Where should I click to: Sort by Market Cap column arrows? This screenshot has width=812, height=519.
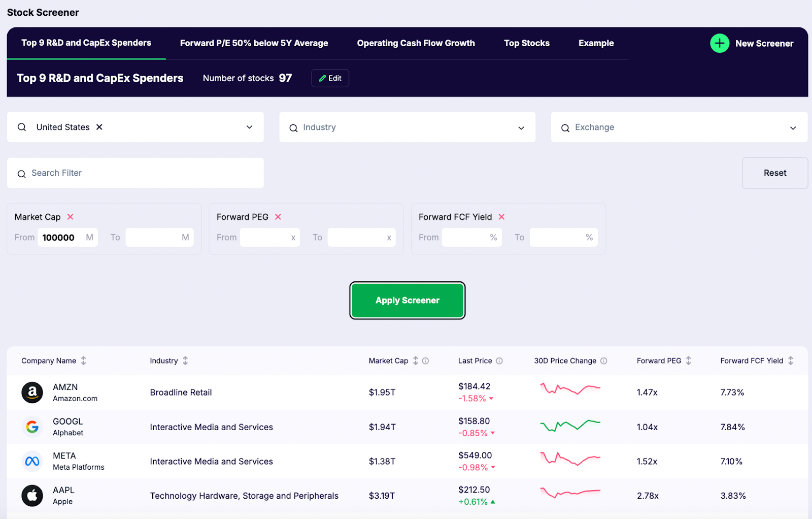tap(416, 361)
